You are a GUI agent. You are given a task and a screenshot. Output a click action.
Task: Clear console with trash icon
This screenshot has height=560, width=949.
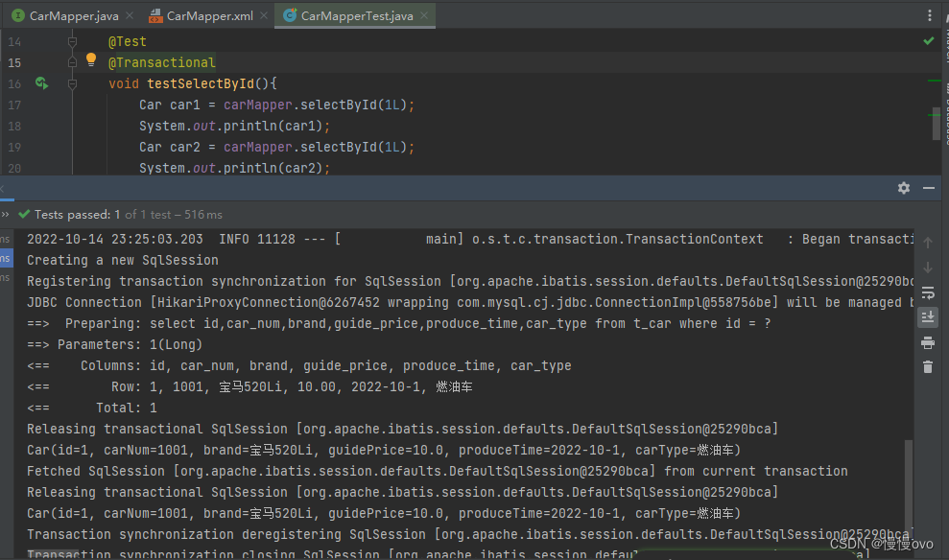[928, 367]
